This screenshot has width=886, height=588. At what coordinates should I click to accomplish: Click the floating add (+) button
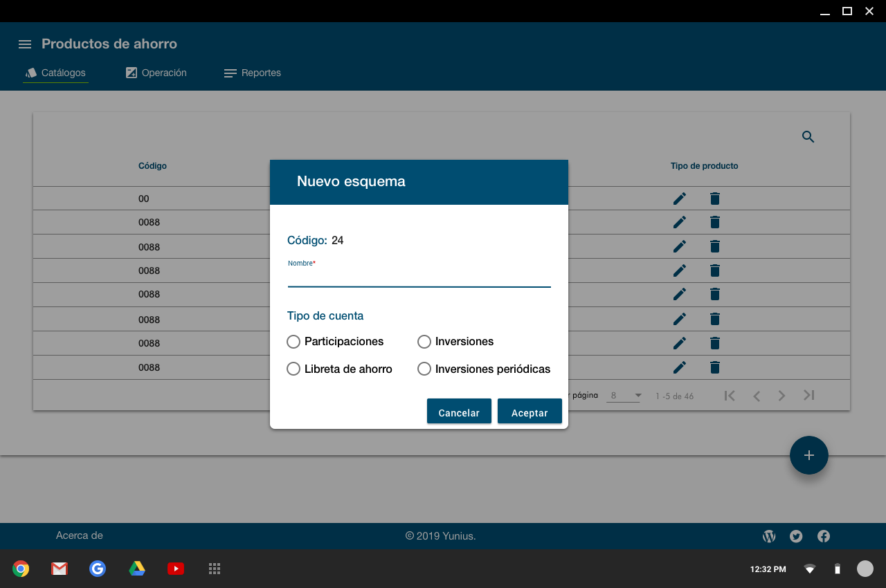tap(808, 455)
